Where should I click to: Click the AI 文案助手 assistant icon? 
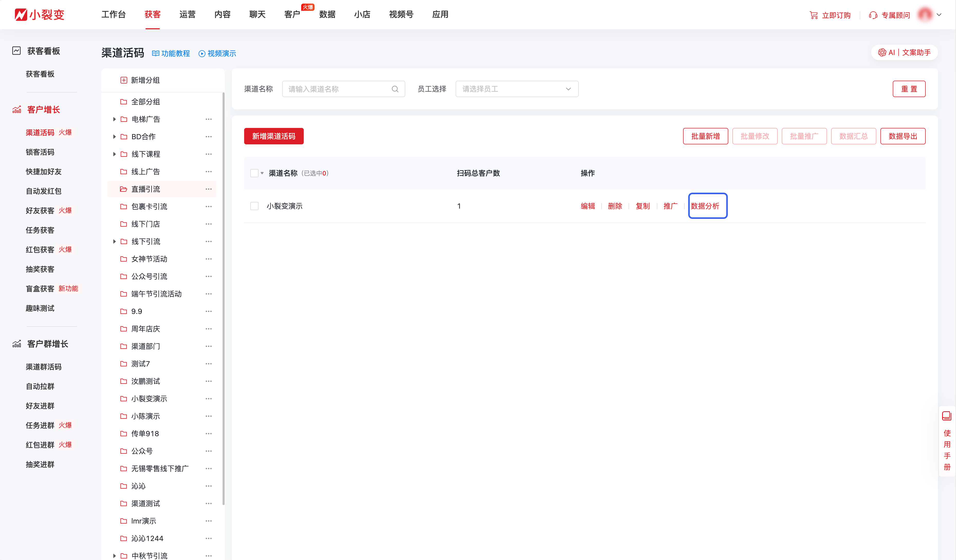coord(882,52)
